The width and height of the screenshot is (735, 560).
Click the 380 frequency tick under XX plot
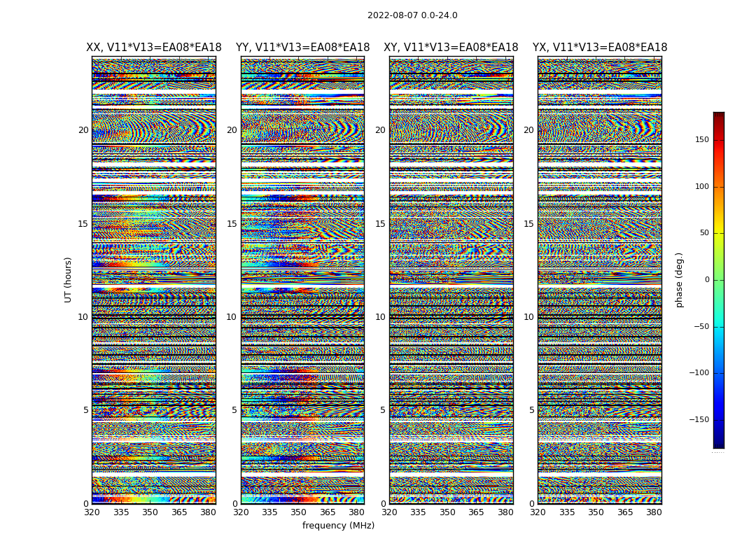click(208, 512)
